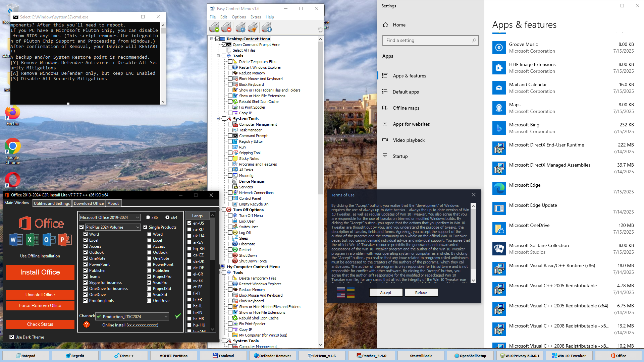Select the x86 architecture radio button
The height and width of the screenshot is (362, 644).
(x=148, y=218)
